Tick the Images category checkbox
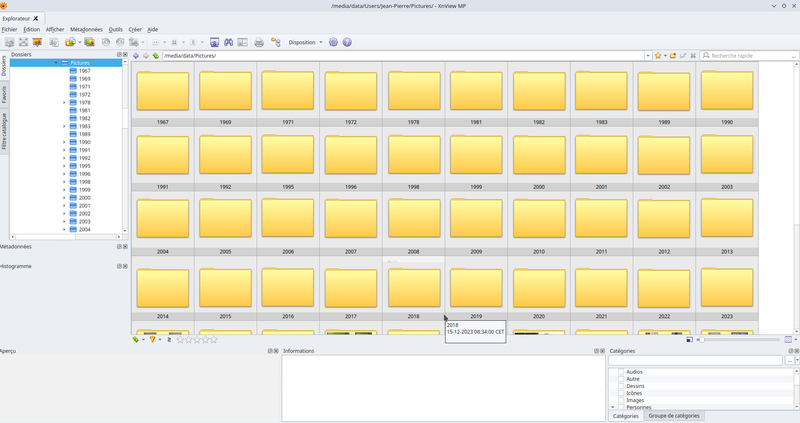This screenshot has width=800, height=423. (620, 400)
